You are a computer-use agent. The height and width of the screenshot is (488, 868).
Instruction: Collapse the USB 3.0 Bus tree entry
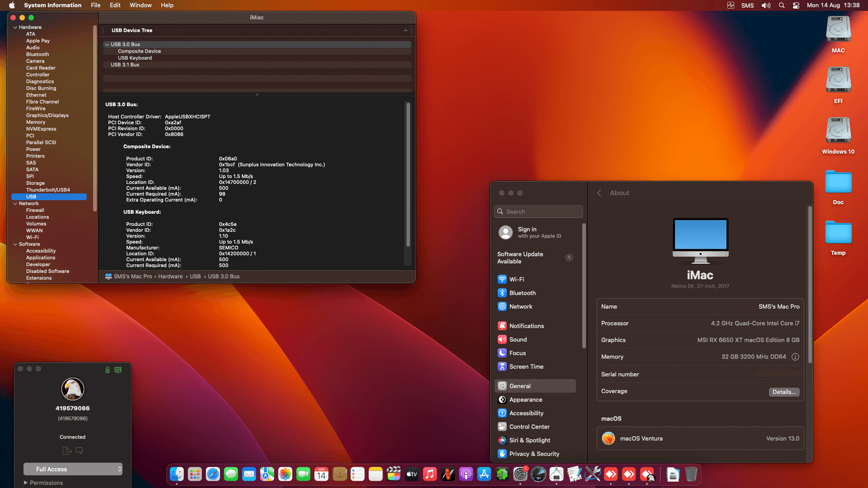click(106, 44)
